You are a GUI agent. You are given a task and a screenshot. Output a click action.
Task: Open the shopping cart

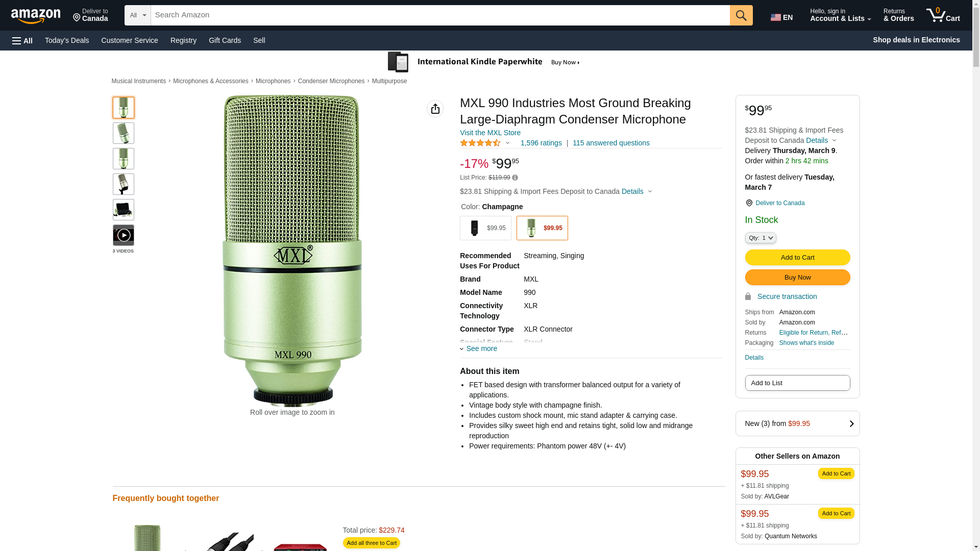pos(943,15)
